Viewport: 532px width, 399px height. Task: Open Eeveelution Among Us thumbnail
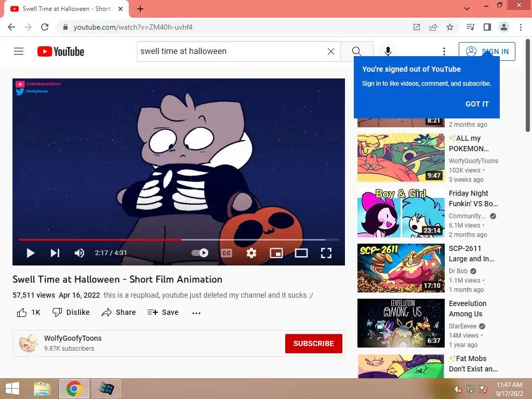pyautogui.click(x=401, y=323)
